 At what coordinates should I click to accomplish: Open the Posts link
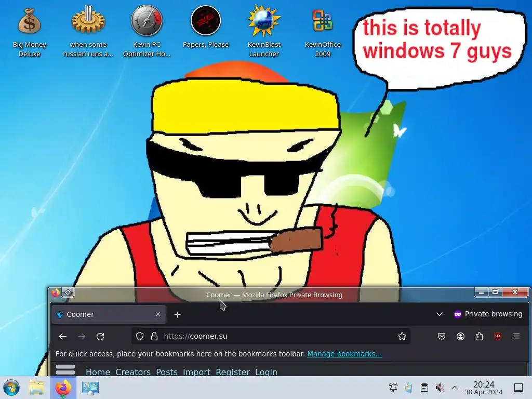pos(167,372)
